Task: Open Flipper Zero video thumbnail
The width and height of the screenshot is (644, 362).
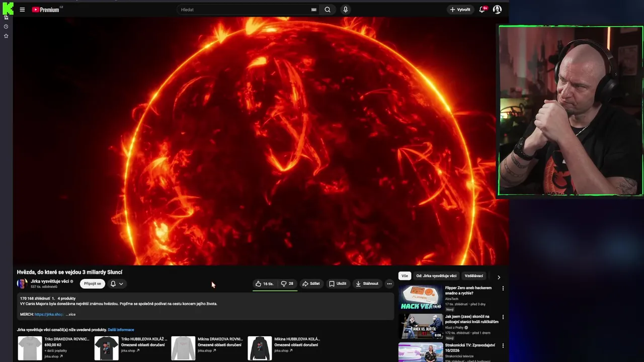Action: click(421, 297)
